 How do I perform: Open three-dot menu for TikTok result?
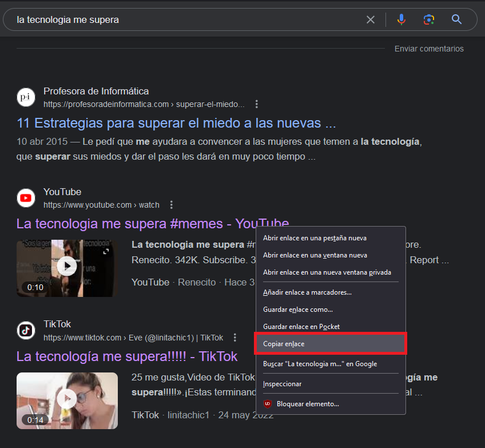(x=235, y=338)
